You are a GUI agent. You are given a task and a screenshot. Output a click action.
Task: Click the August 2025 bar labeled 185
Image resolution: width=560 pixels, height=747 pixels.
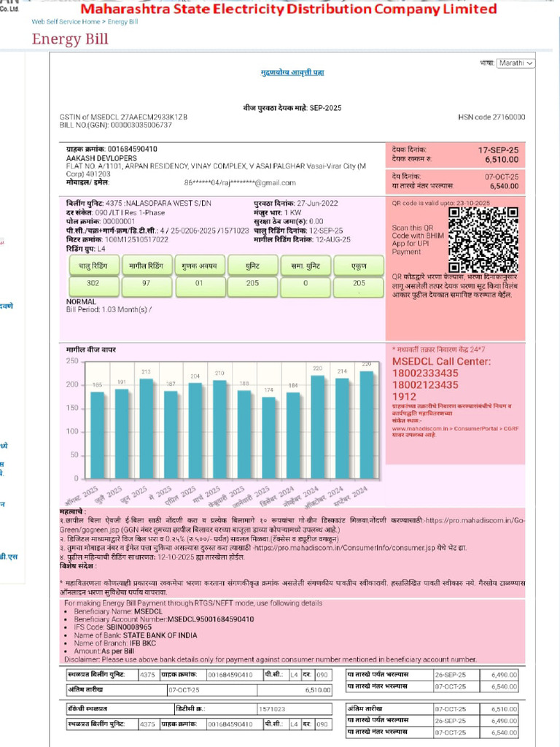point(97,435)
